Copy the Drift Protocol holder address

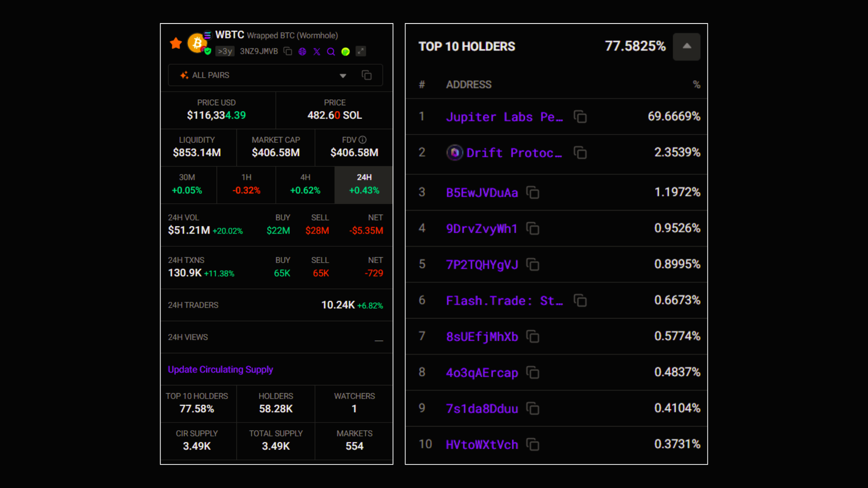580,153
